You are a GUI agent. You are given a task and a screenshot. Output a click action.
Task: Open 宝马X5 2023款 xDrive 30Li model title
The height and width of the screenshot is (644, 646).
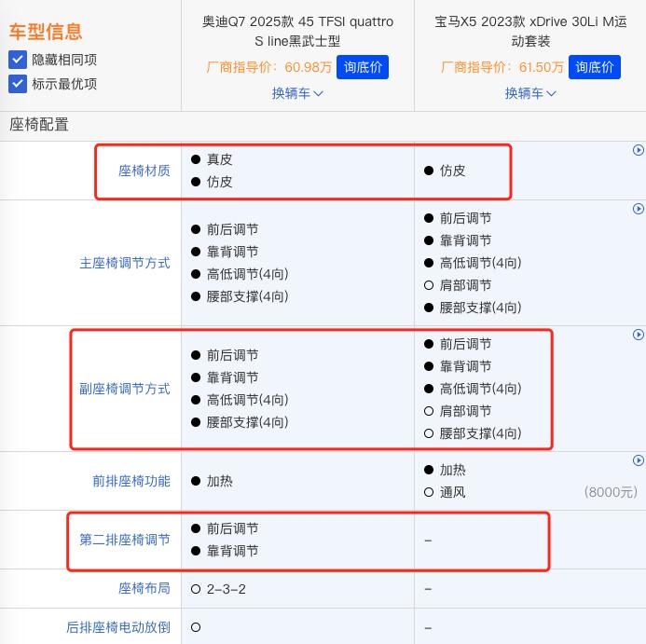pyautogui.click(x=530, y=32)
